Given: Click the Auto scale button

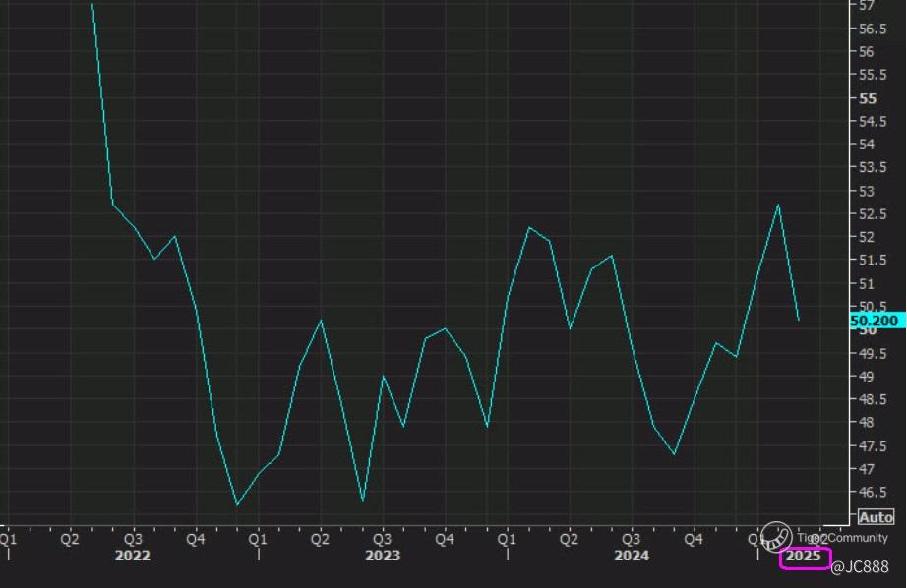Looking at the screenshot, I should tap(876, 517).
